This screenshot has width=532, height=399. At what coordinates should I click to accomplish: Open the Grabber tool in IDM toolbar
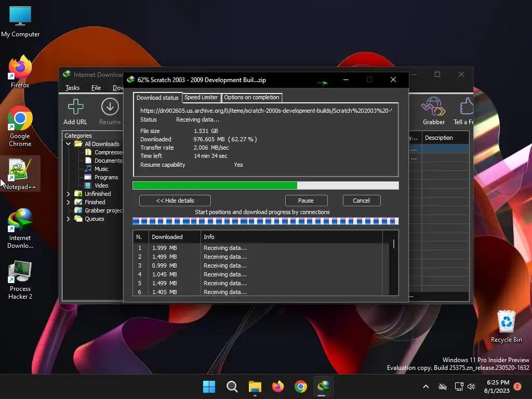pyautogui.click(x=433, y=111)
